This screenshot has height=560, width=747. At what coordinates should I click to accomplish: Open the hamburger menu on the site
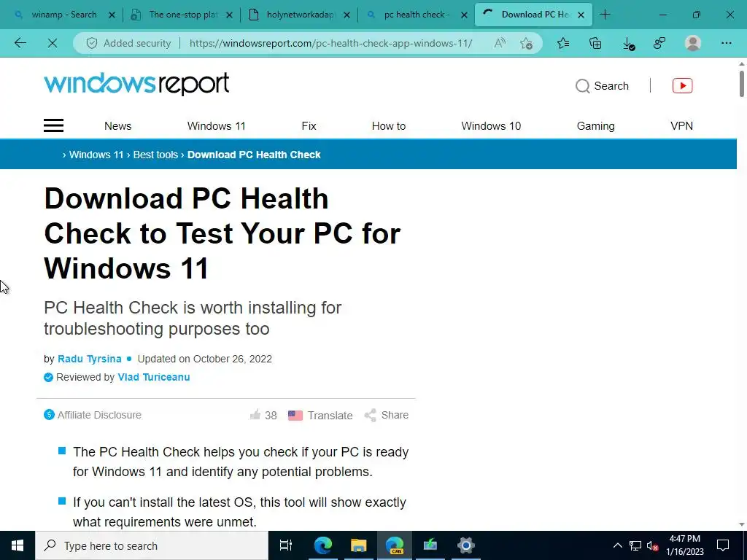pos(53,125)
